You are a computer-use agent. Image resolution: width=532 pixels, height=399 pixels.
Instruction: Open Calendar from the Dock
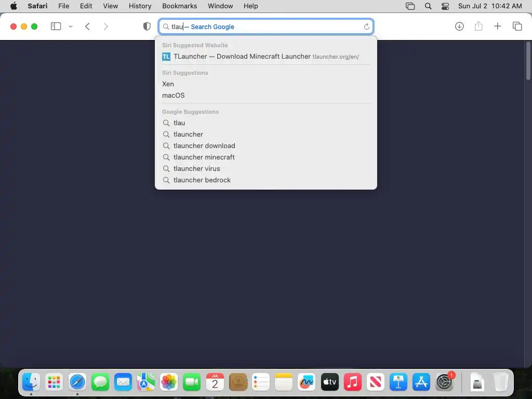coord(215,382)
